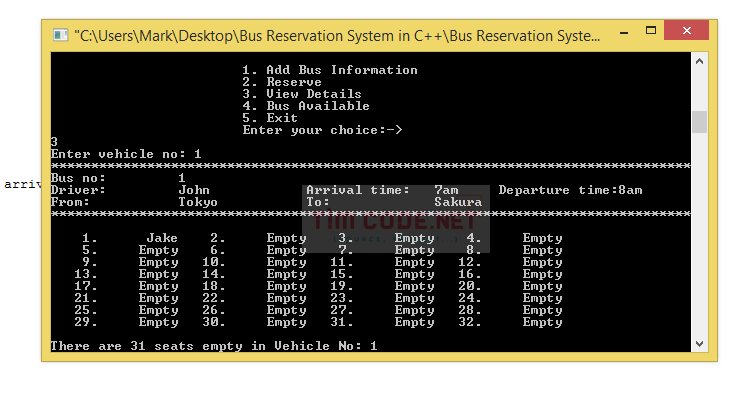Click the 'Empty' entry for seat 5

tap(158, 250)
